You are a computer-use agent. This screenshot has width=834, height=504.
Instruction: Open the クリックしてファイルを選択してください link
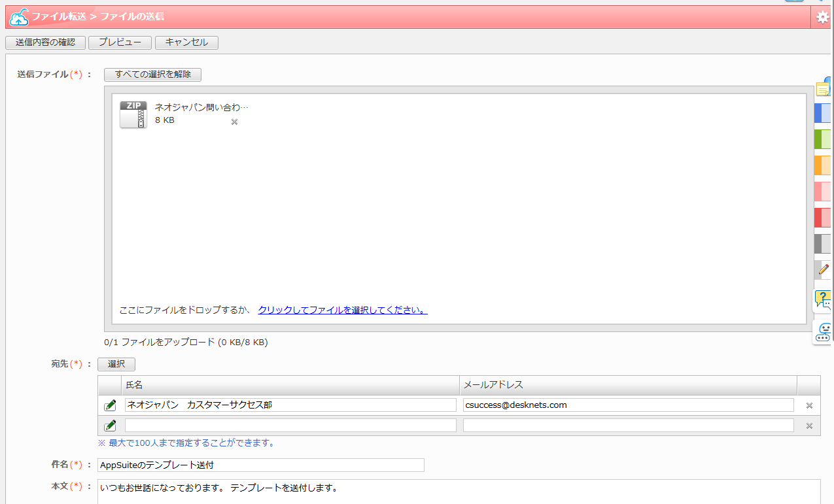[x=343, y=310]
